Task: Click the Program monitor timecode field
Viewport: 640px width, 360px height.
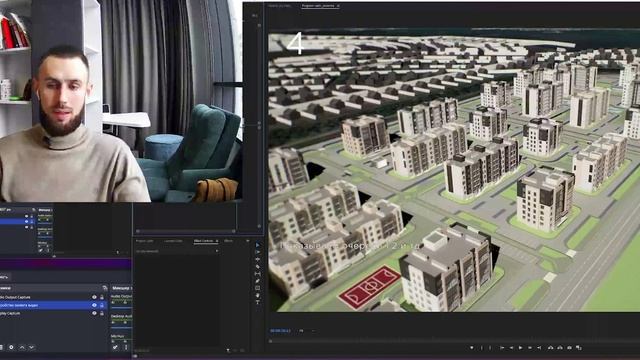Action: tap(280, 331)
